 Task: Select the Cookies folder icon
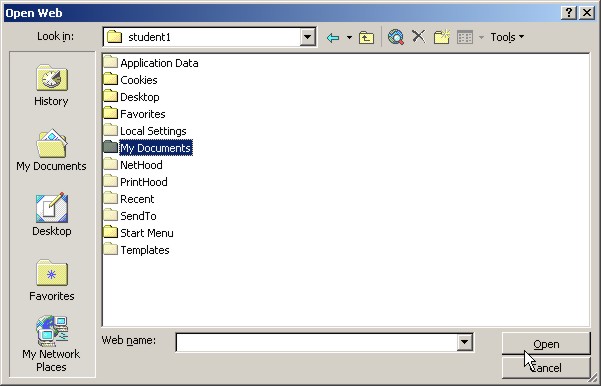(x=110, y=79)
